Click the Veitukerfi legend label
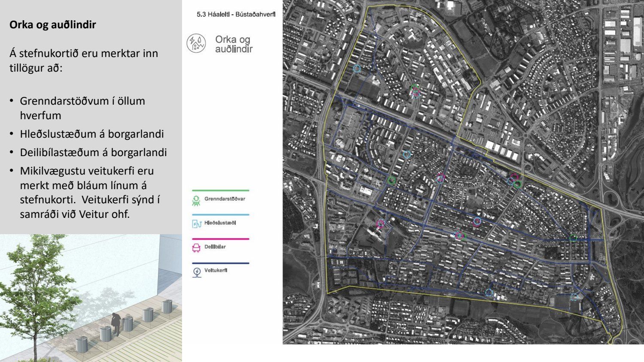 [216, 271]
